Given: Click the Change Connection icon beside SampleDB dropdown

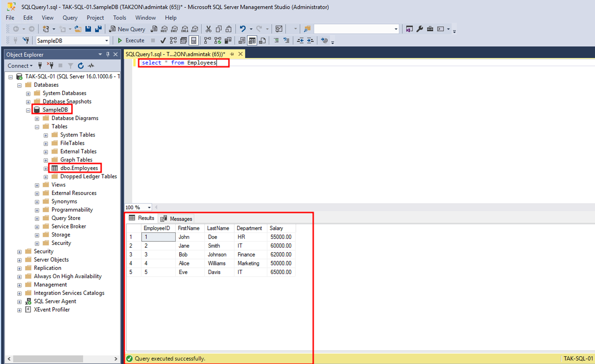Looking at the screenshot, I should 26,40.
